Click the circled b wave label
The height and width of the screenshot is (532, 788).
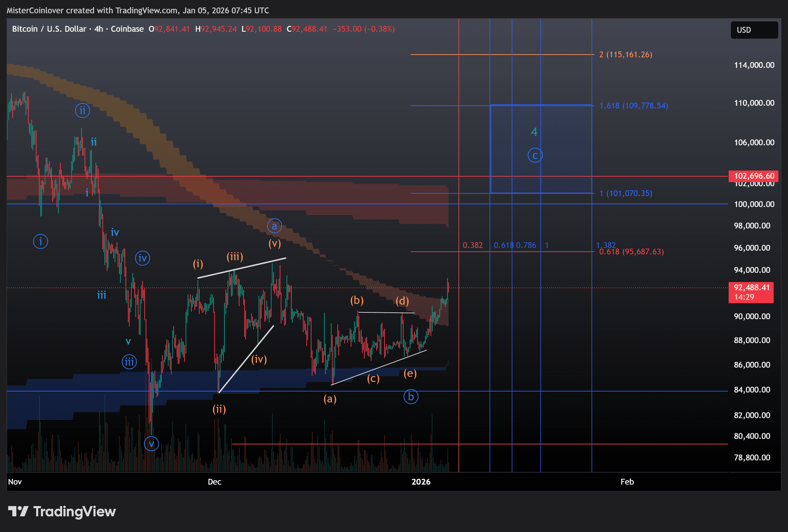point(411,397)
